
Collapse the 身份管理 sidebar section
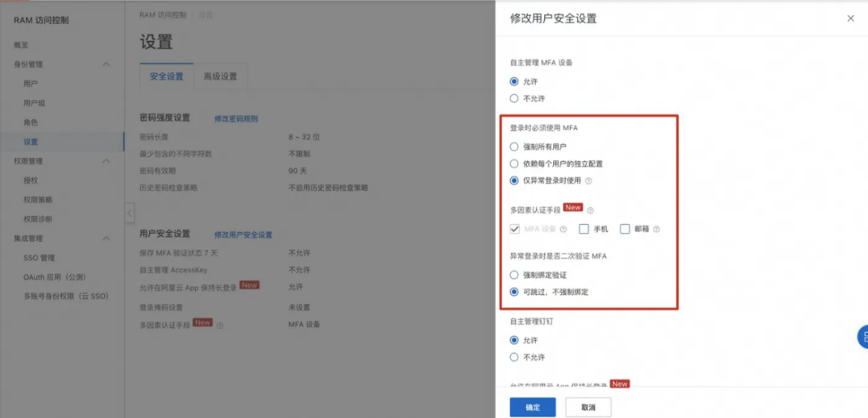(x=107, y=65)
